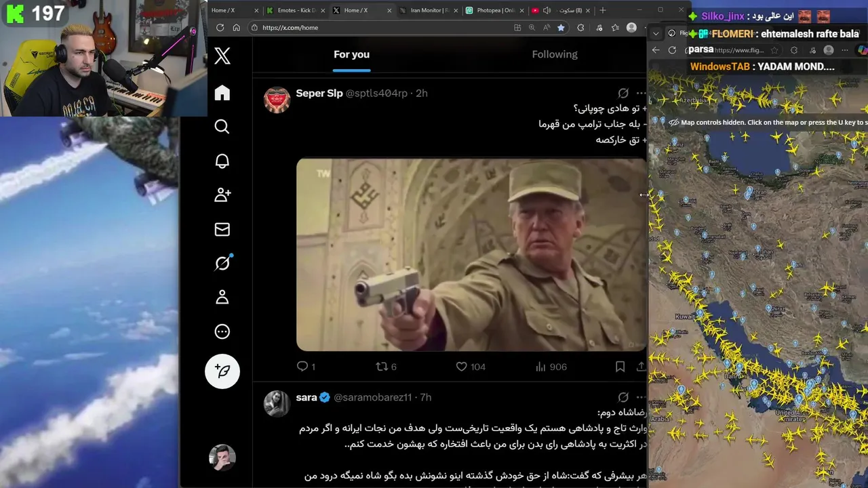Open more options on Seper Slp tweet
Viewport: 868px width, 488px height.
pyautogui.click(x=641, y=93)
